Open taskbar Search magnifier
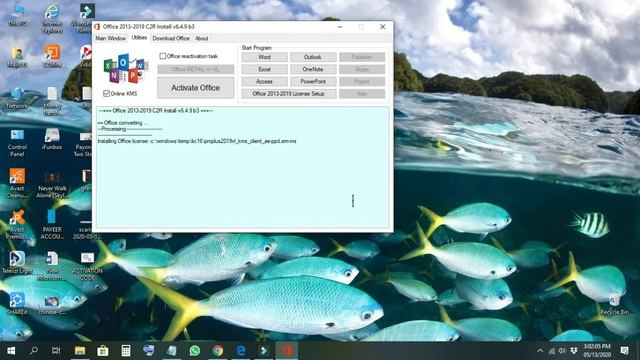 click(34, 351)
